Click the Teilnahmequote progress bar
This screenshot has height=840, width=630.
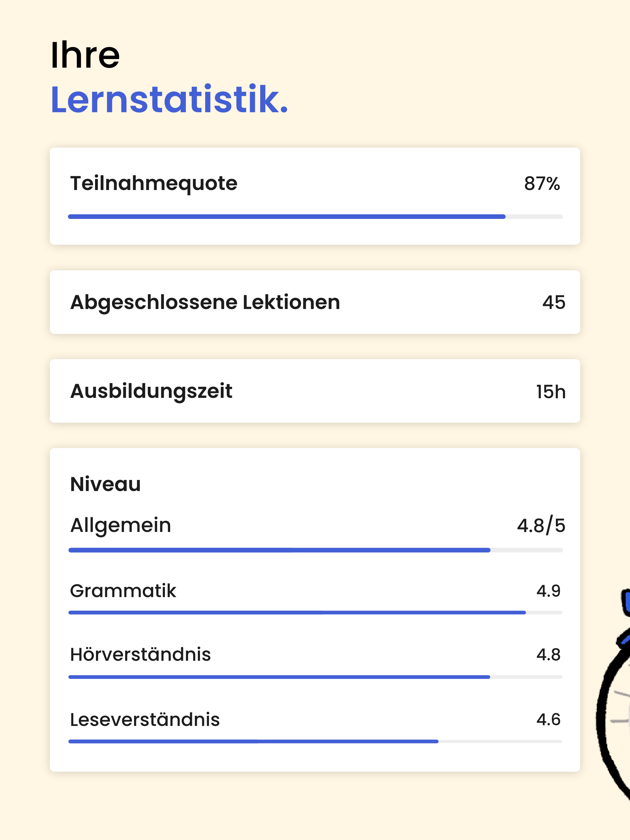tap(315, 216)
